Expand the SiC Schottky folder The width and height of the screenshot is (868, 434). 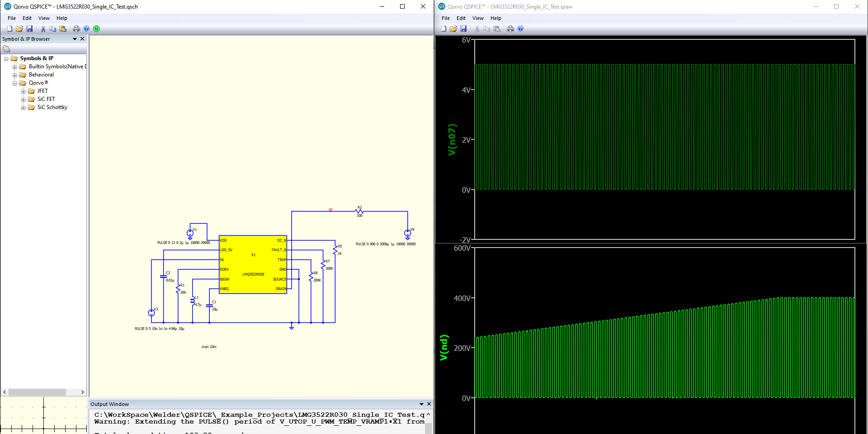(24, 108)
